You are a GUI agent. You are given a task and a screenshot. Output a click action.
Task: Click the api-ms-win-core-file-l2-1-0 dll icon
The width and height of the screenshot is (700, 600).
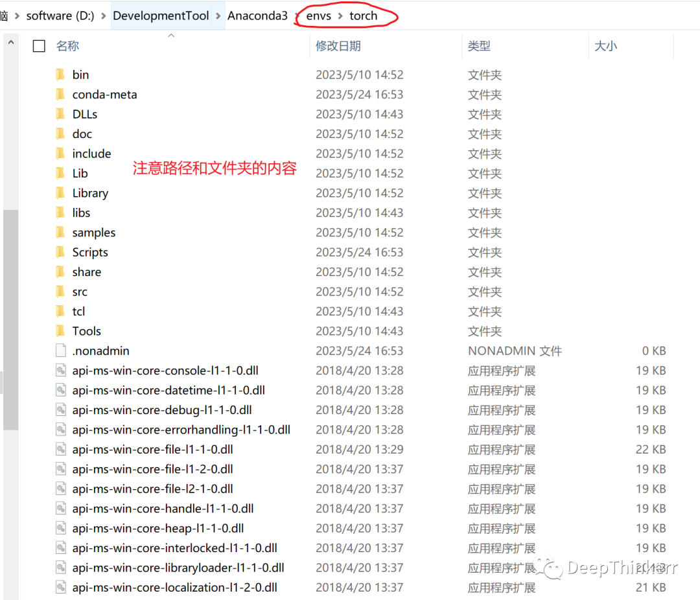pos(61,489)
